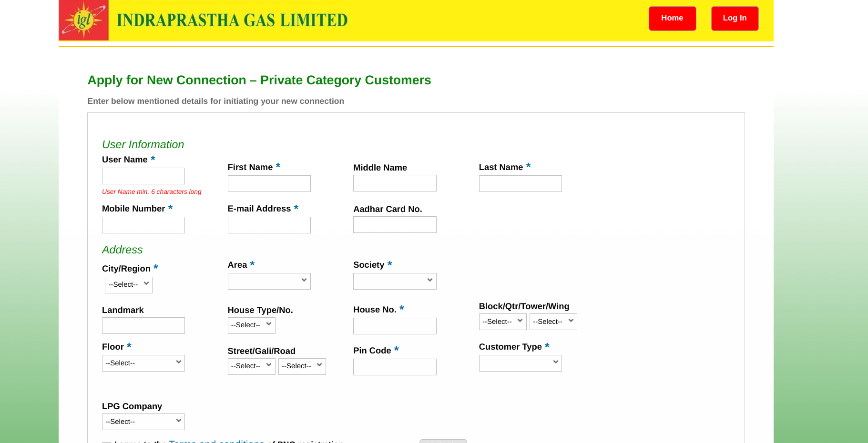868x443 pixels.
Task: Select the Middle Name text box
Action: (395, 183)
